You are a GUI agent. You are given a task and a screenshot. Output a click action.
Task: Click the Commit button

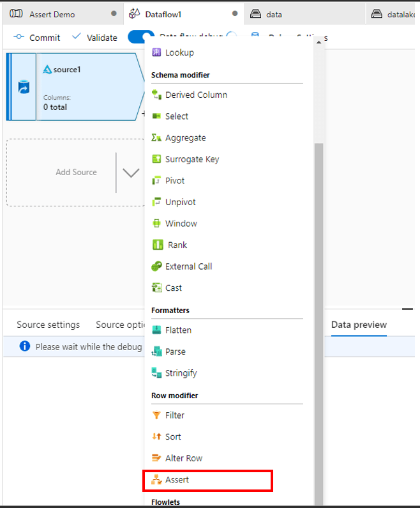tap(37, 38)
